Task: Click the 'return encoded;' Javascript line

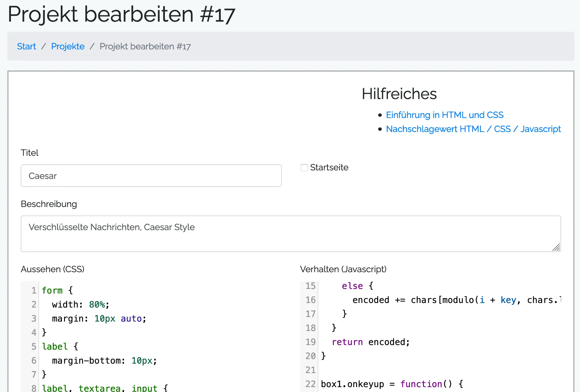Action: pyautogui.click(x=371, y=342)
